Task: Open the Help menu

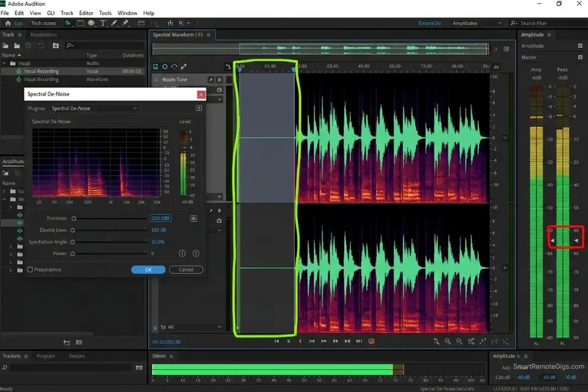Action: [149, 13]
